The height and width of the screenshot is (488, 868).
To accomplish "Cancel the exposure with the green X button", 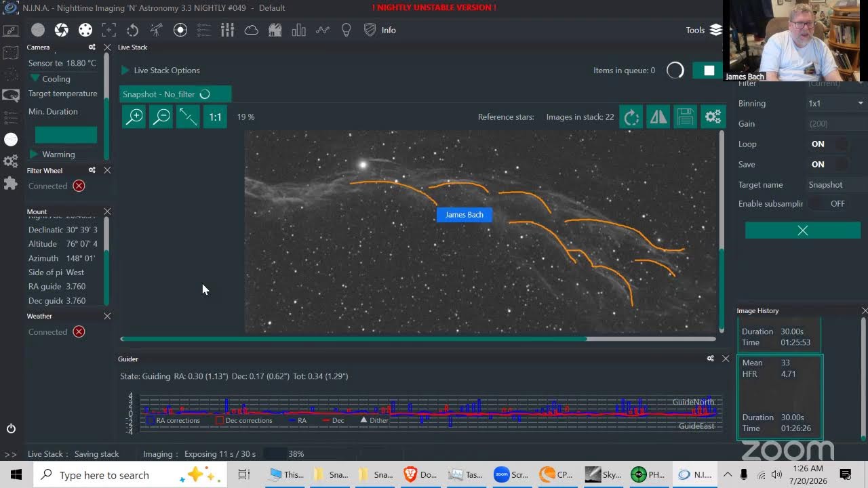I will (x=803, y=230).
